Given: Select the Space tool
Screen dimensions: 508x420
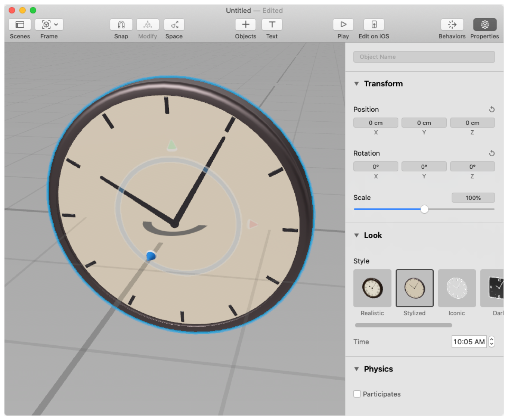Looking at the screenshot, I should 174,25.
